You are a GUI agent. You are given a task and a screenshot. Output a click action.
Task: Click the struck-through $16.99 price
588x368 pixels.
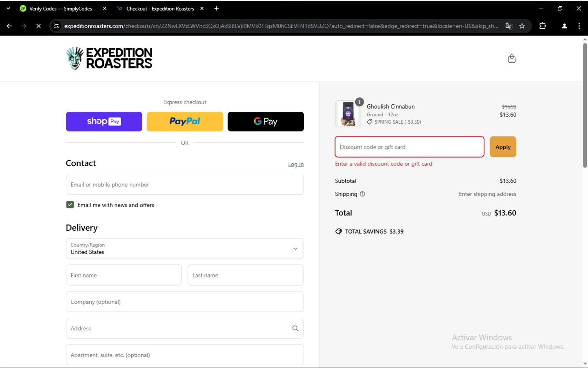tap(509, 107)
